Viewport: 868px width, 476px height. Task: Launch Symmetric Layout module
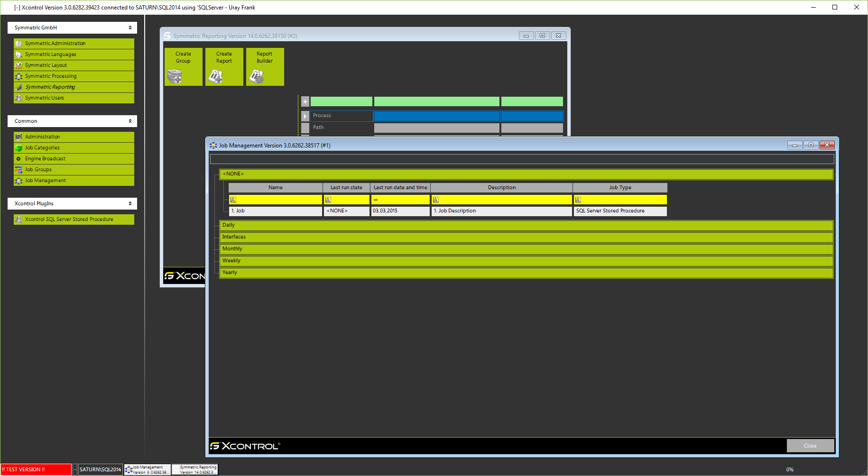[x=74, y=65]
